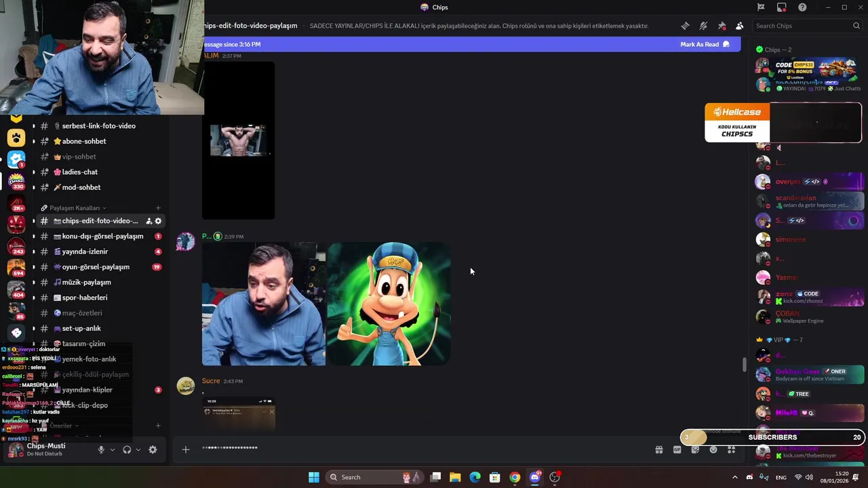Open konu-dışı-görsel-paylaşım channel
This screenshot has width=868, height=488.
coord(98,237)
